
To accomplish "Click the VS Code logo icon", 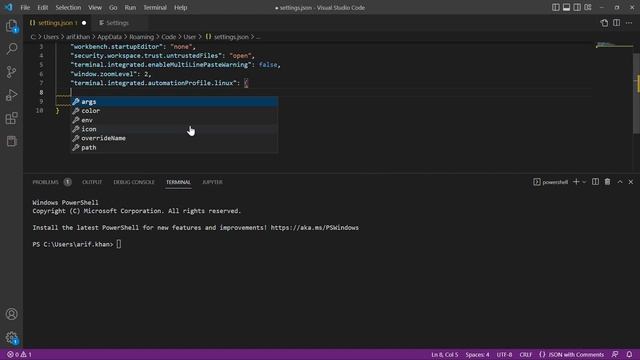I will 9,7.
